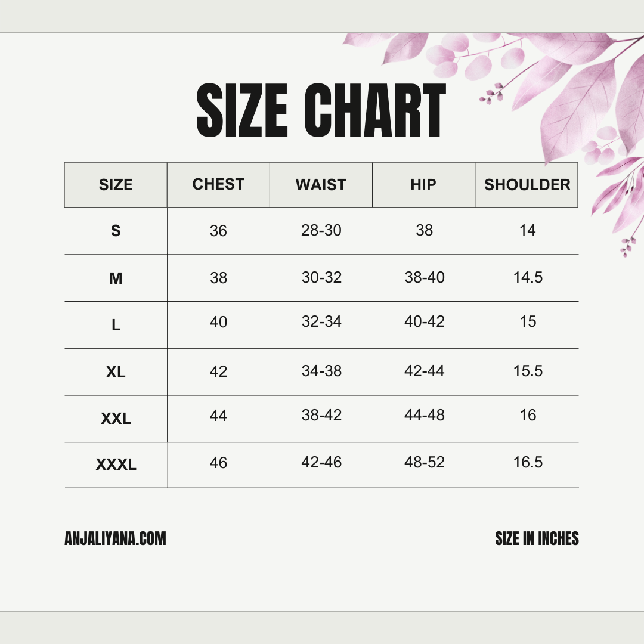Click the hip value 48-52
This screenshot has height=644, width=644.
[425, 462]
